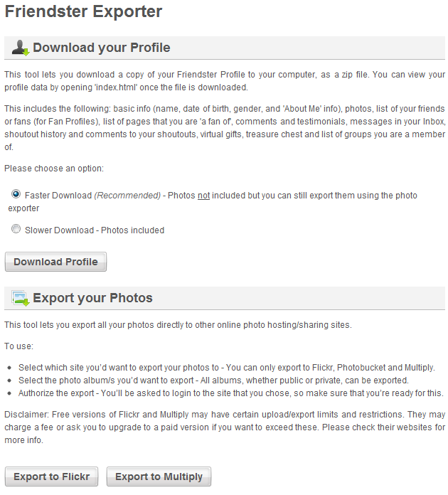This screenshot has width=448, height=495.
Task: Click the Friendster Exporter page title
Action: 84,11
